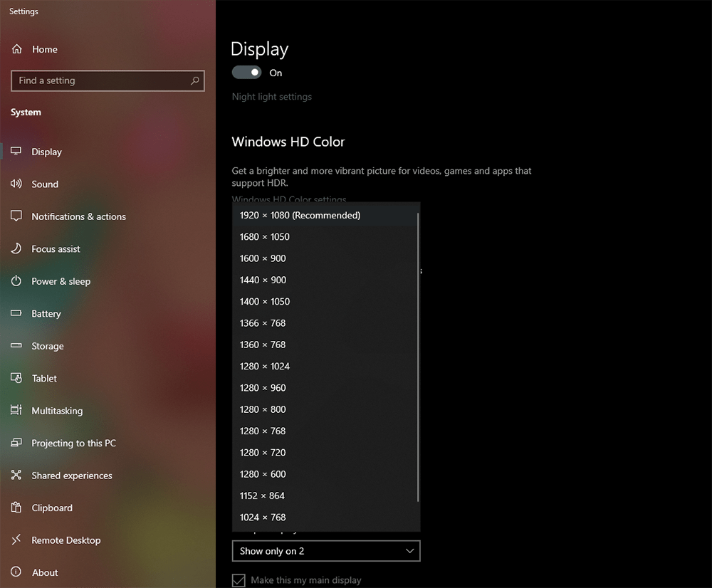Select the 1280 × 960 option
This screenshot has width=712, height=588.
(x=326, y=388)
